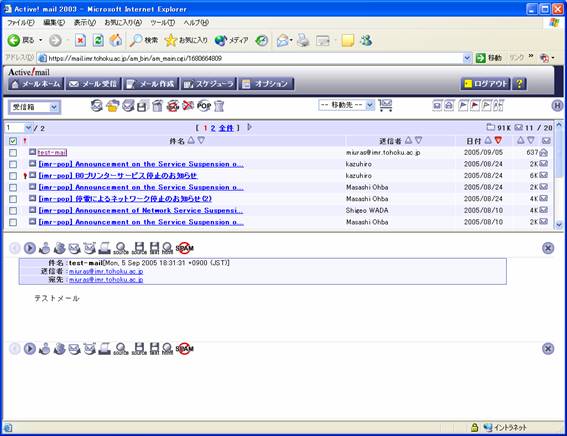Viewport: 567px width, 436px height.
Task: Check the box for Masashi Ohba's 2005/08/10 message
Action: tap(13, 222)
